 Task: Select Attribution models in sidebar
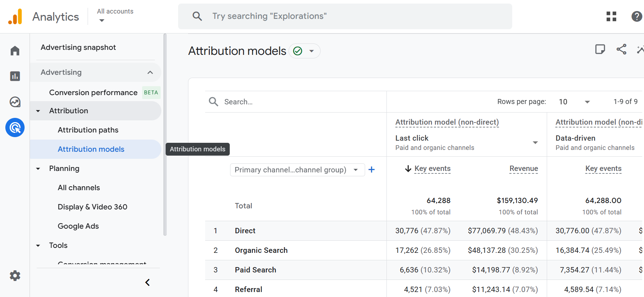[x=95, y=149]
